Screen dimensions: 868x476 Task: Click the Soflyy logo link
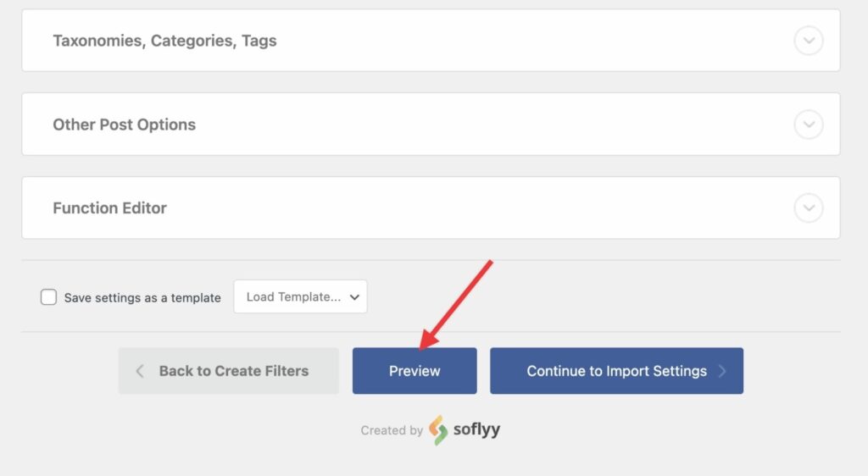pos(465,430)
